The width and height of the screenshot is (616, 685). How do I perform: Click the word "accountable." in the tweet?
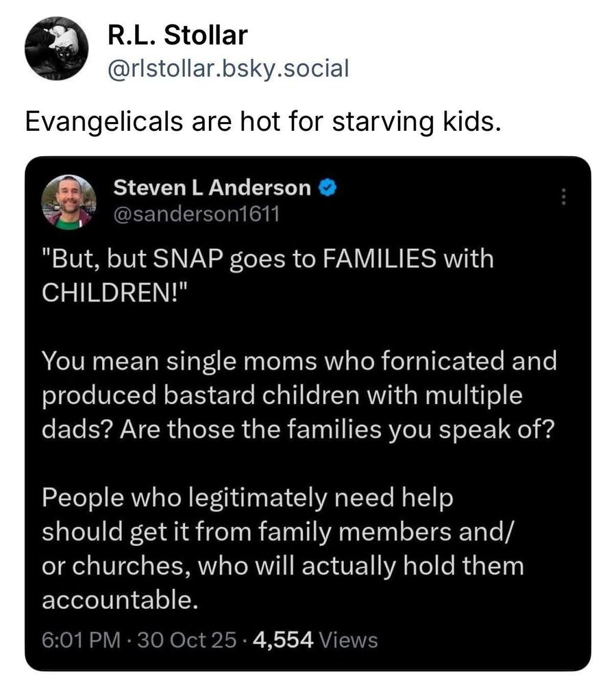tap(121, 601)
